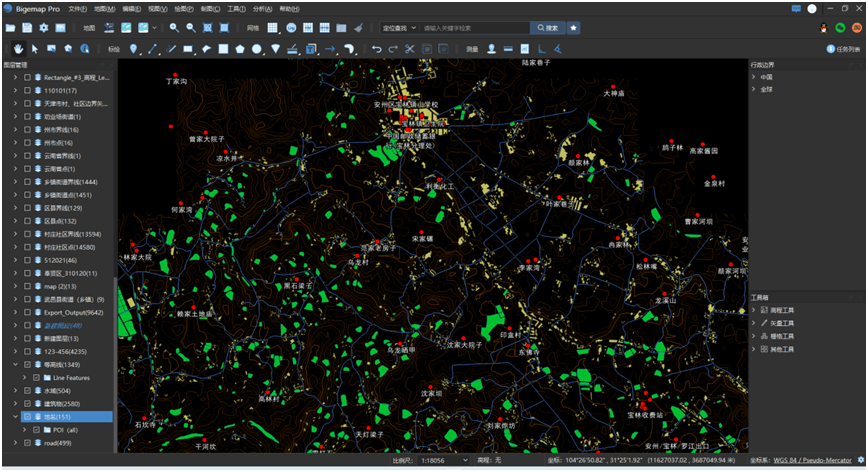Select the identify info tool
The height and width of the screenshot is (472, 868).
[85, 49]
